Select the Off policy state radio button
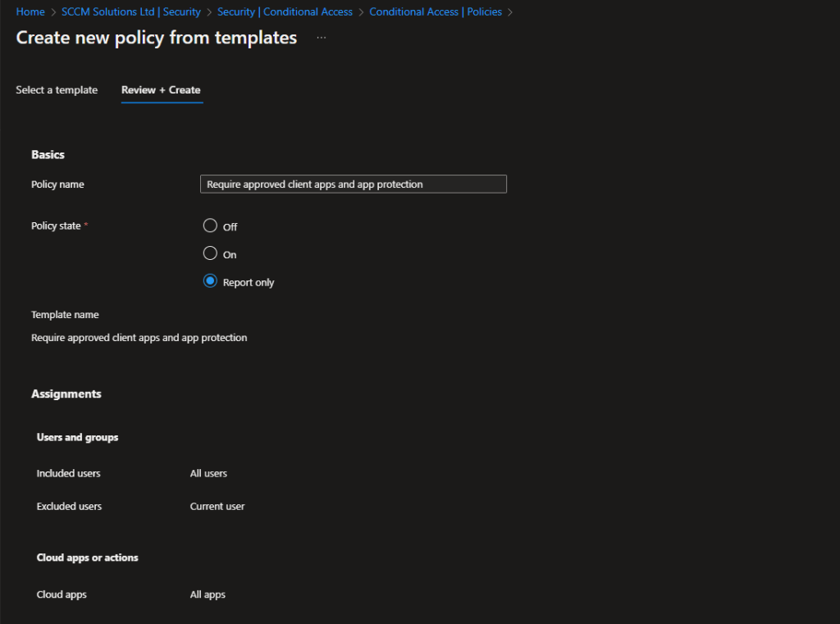Image resolution: width=840 pixels, height=624 pixels. 210,225
